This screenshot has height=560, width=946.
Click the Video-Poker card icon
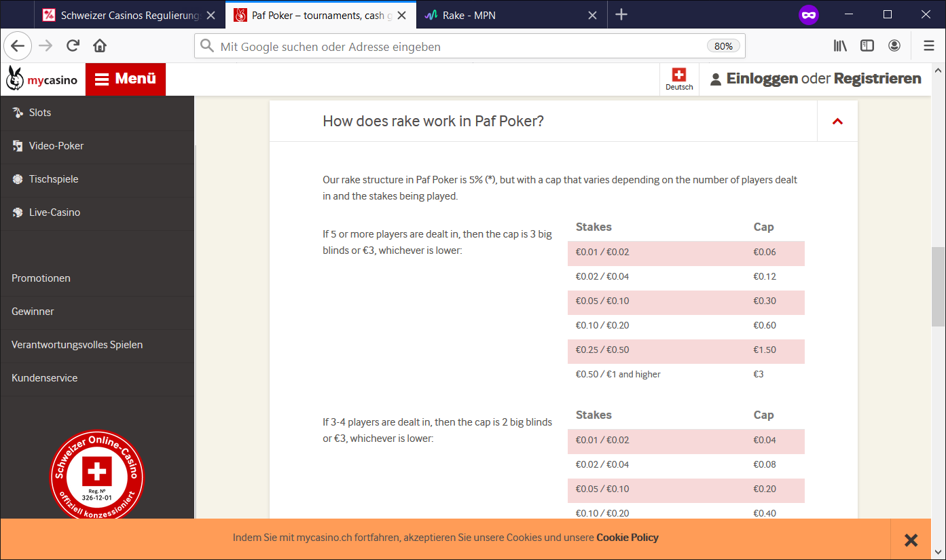(18, 146)
